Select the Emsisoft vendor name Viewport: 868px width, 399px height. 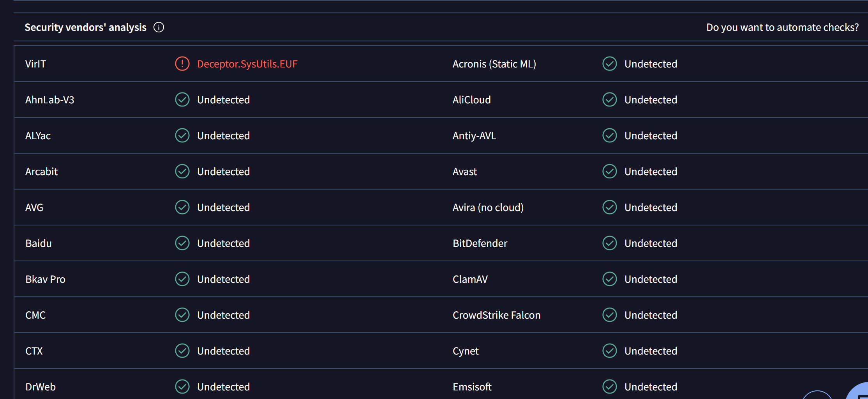(x=472, y=387)
